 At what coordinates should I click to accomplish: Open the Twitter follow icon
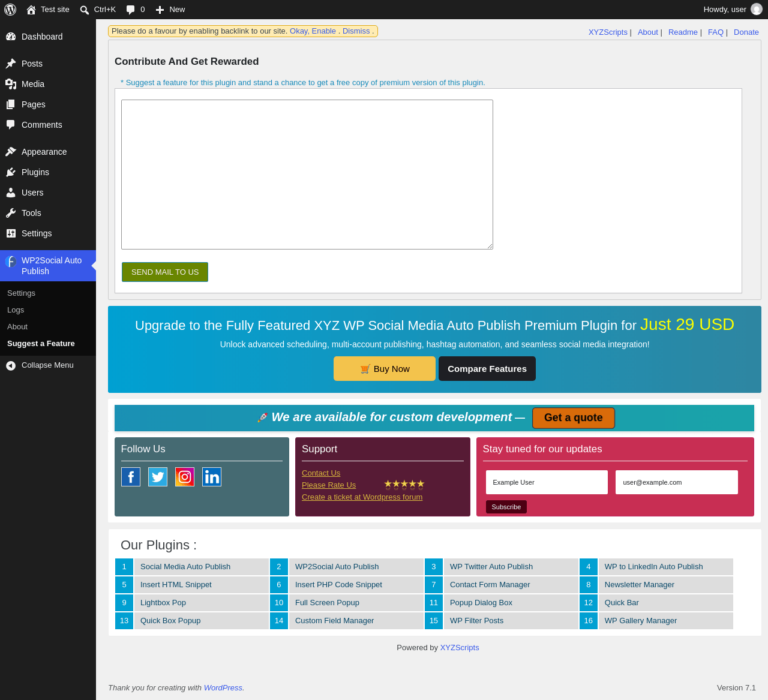coord(158,477)
